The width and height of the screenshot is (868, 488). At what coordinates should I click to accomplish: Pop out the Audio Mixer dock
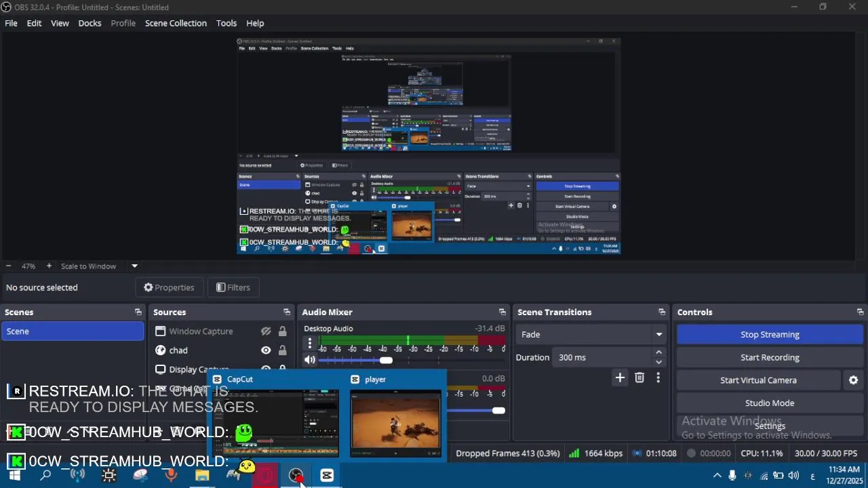(x=502, y=312)
